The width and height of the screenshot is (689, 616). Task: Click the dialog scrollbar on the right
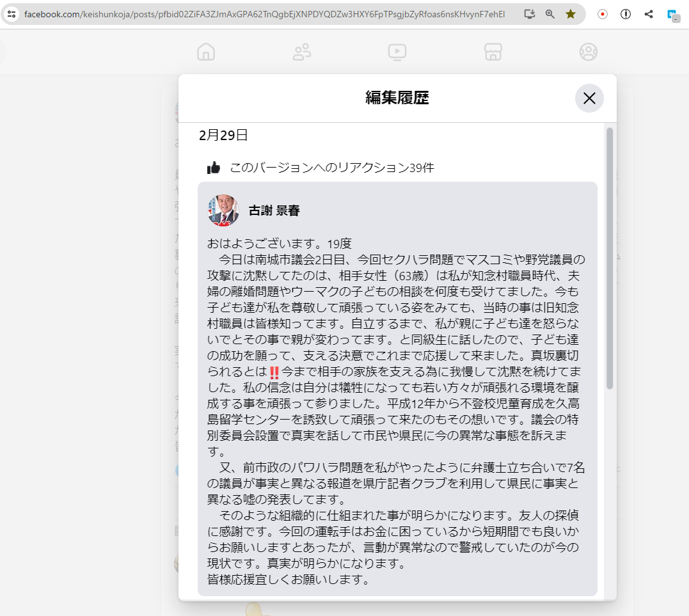[x=610, y=256]
